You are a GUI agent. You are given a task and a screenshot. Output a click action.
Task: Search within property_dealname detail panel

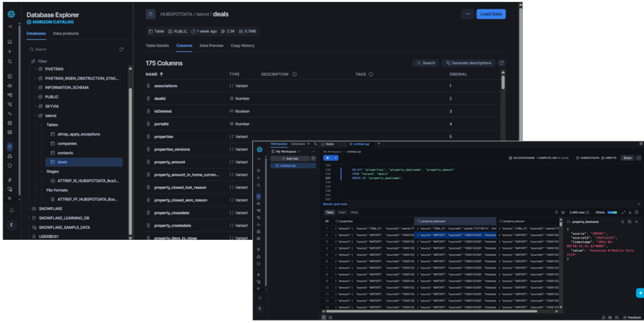(x=622, y=222)
